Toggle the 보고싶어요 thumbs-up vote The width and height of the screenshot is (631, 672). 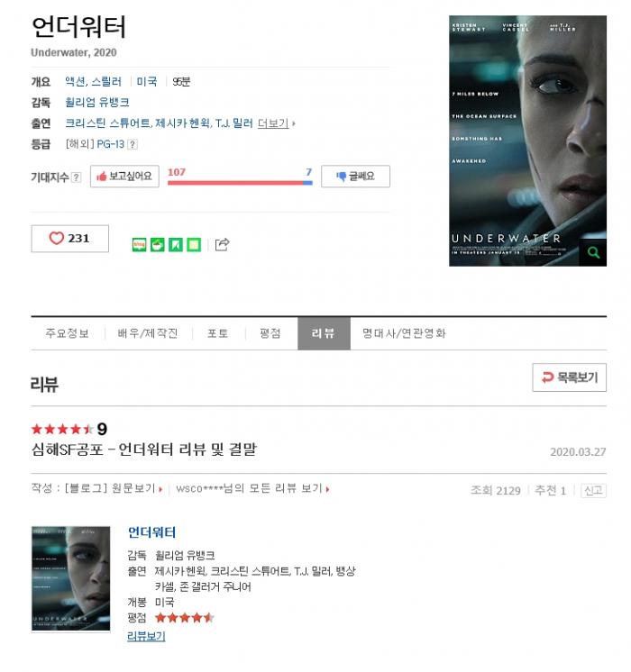[124, 177]
